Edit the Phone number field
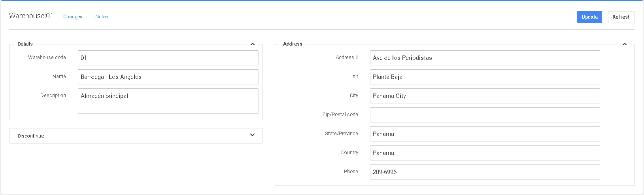 (485, 172)
